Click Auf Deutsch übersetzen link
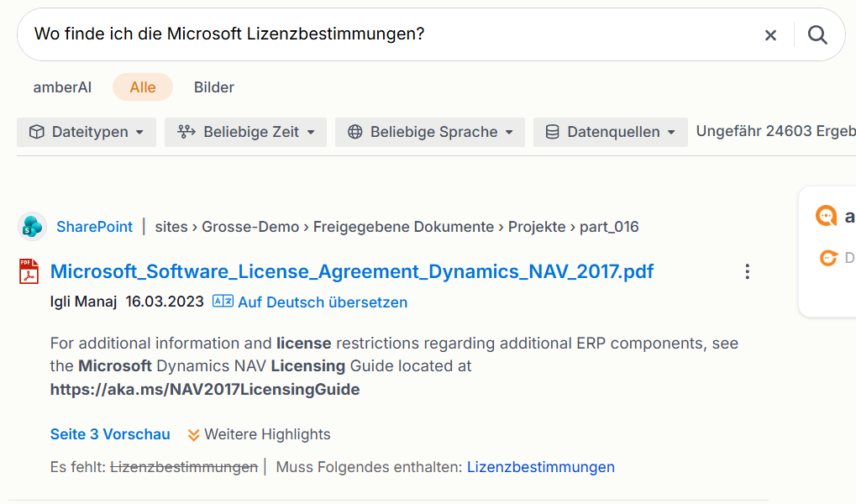This screenshot has width=856, height=504. [x=323, y=302]
